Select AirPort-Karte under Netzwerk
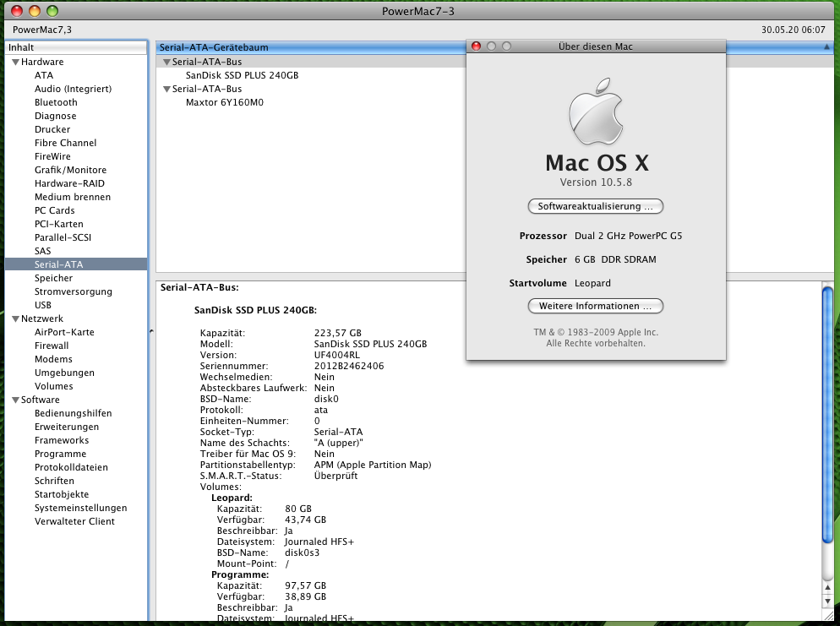Screen dimensions: 840x626 pyautogui.click(x=64, y=332)
